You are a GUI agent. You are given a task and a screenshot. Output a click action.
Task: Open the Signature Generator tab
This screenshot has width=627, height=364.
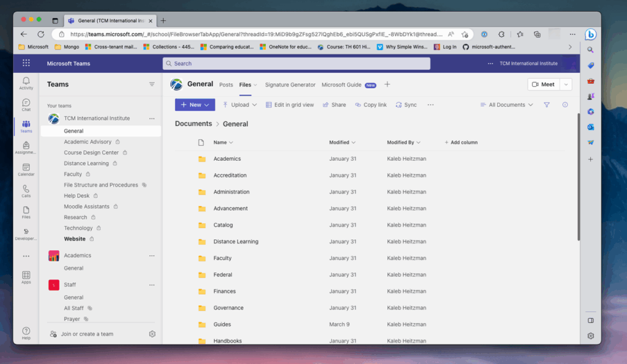tap(290, 85)
